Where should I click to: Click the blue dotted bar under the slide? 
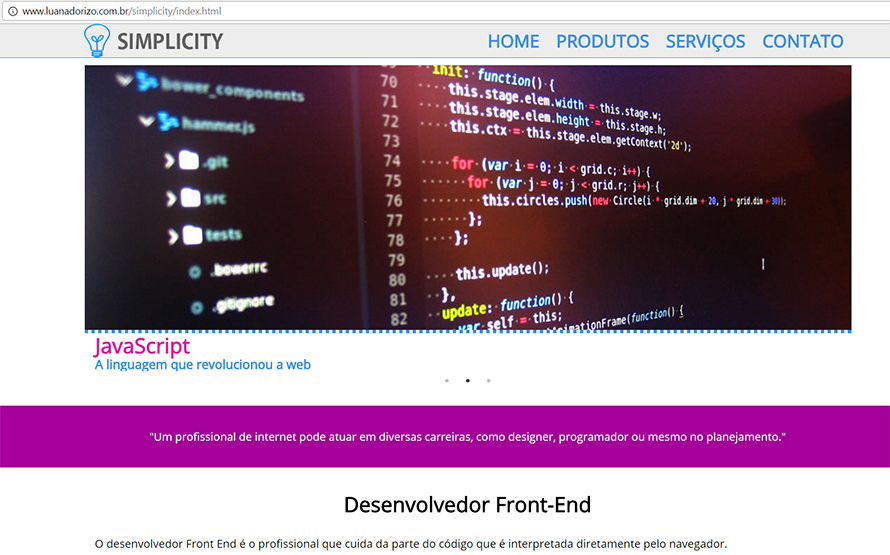point(467,330)
